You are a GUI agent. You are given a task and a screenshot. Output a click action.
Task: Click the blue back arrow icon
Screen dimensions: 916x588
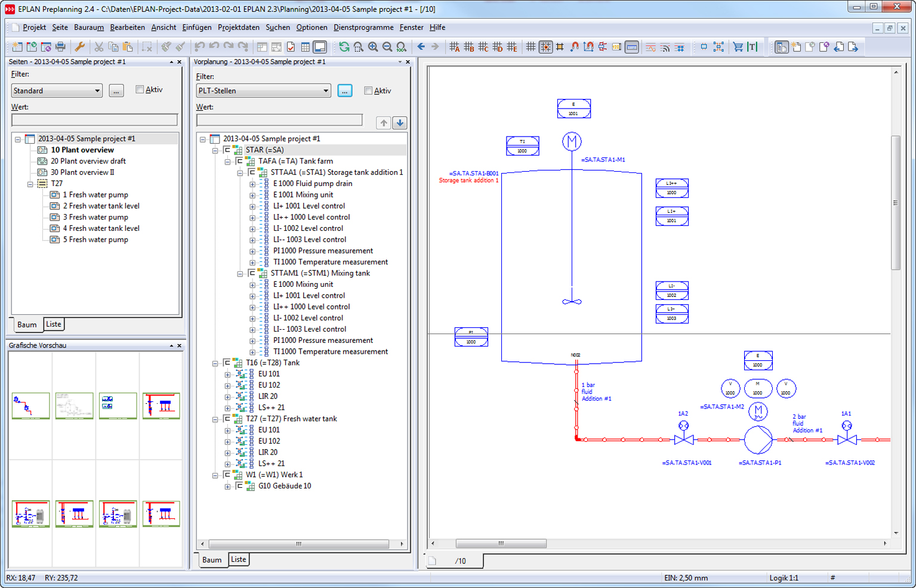coord(421,47)
